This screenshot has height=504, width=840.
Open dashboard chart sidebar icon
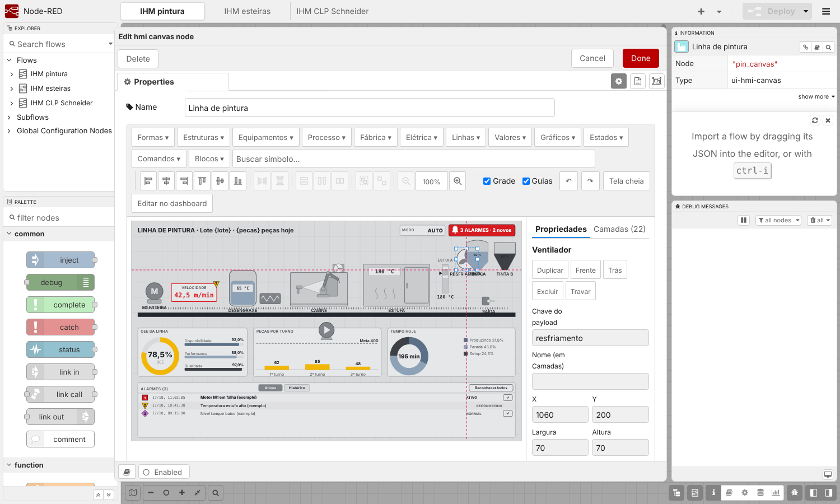click(776, 493)
